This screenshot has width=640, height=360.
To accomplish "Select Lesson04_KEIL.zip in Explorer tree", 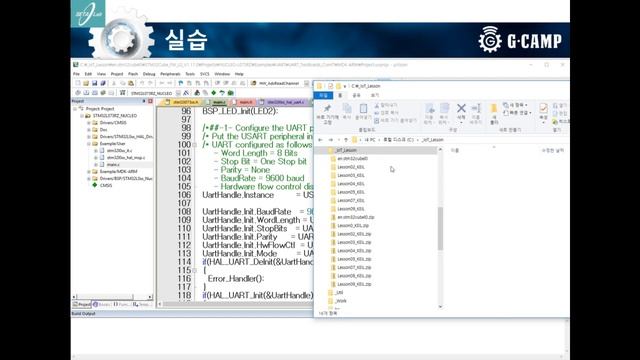I will [353, 251].
